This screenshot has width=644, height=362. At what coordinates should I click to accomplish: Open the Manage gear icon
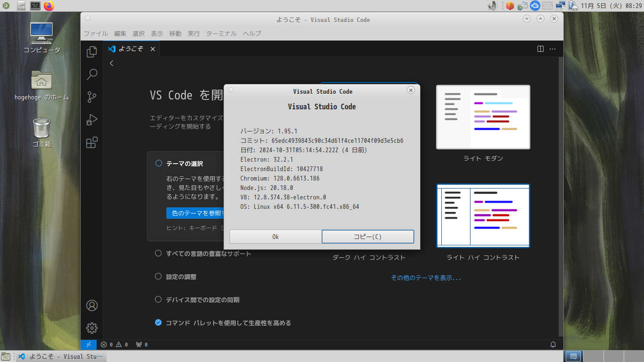92,328
